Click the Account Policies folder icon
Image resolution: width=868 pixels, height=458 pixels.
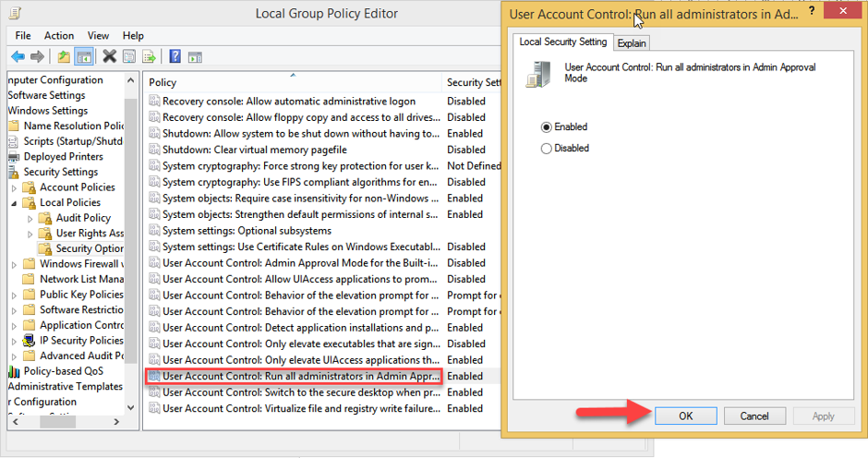pos(30,187)
